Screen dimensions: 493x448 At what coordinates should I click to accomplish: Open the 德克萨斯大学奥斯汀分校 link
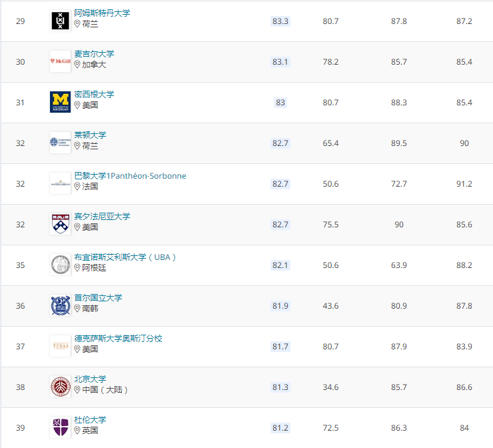pos(118,339)
